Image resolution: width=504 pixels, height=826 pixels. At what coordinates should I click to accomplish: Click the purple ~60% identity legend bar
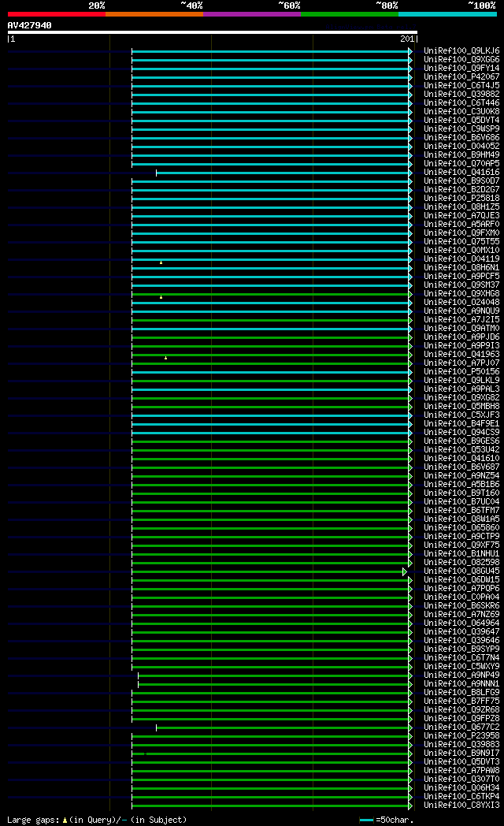252,14
